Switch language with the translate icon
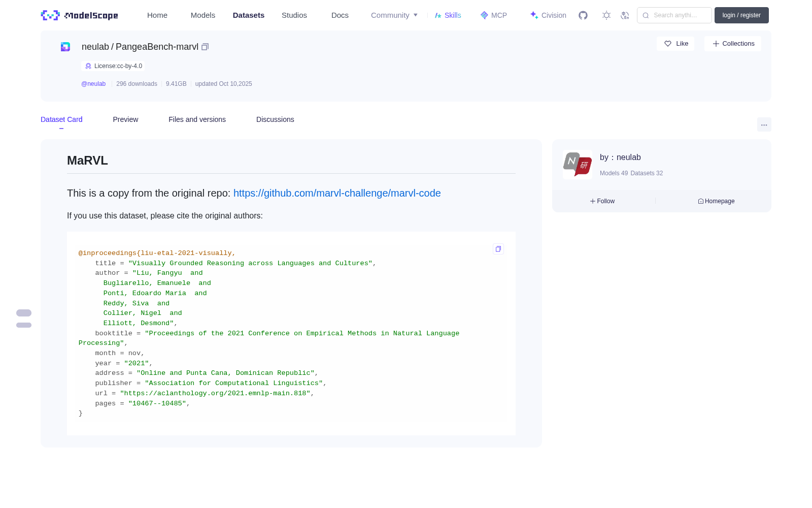 [625, 15]
